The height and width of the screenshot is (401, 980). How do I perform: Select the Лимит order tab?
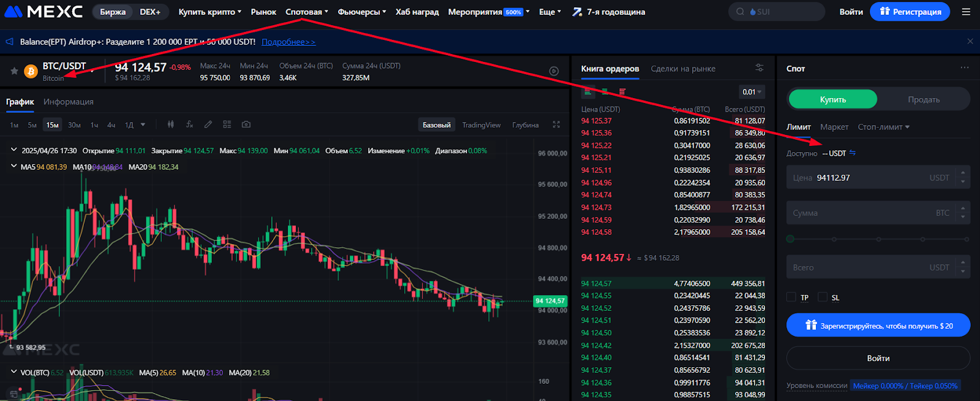(x=799, y=127)
